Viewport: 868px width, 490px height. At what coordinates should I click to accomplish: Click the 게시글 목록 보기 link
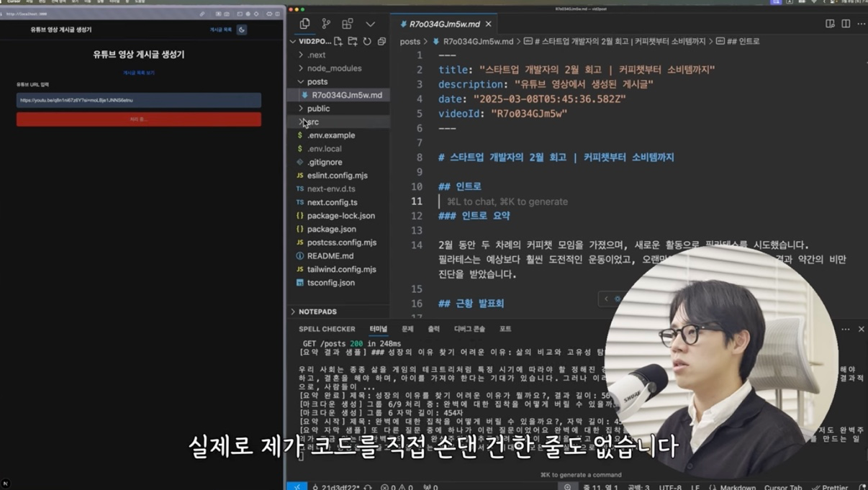139,73
